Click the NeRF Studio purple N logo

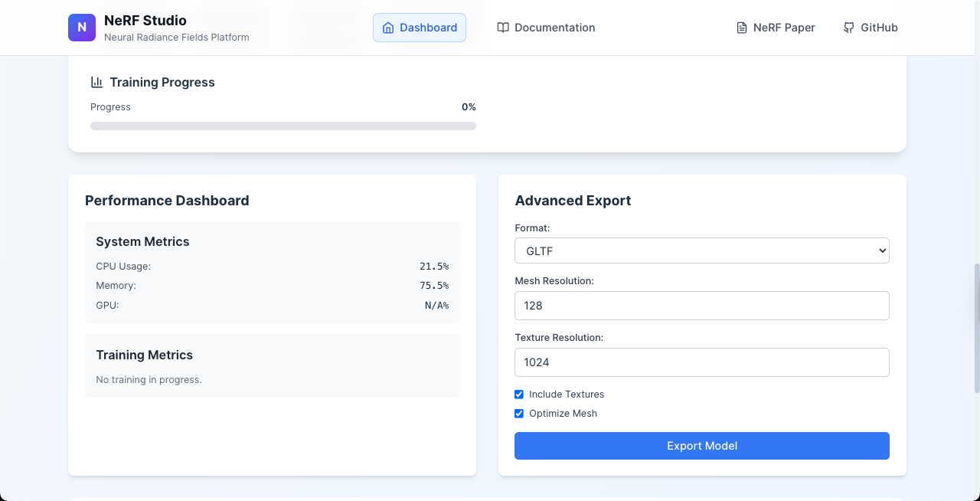[x=82, y=28]
